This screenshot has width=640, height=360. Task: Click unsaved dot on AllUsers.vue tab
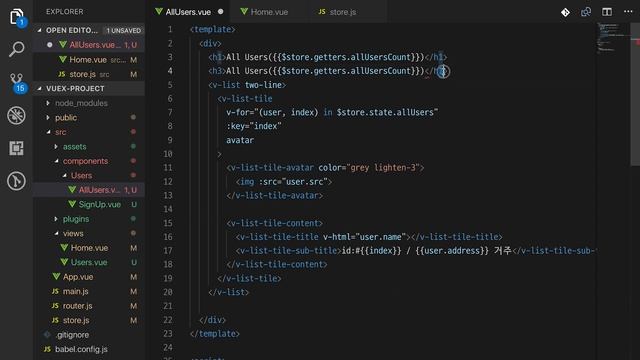point(220,12)
